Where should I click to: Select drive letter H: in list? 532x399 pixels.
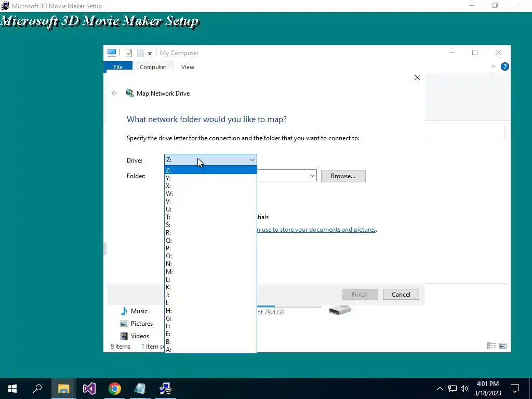[211, 311]
